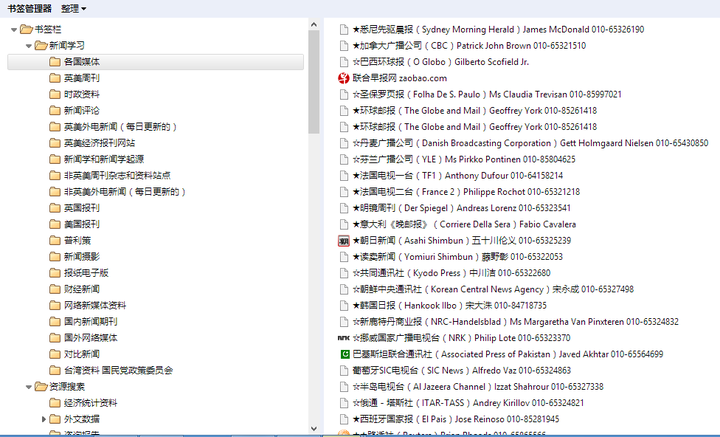
Task: Click the page icon beside O Globo bookmark
Action: 343,62
